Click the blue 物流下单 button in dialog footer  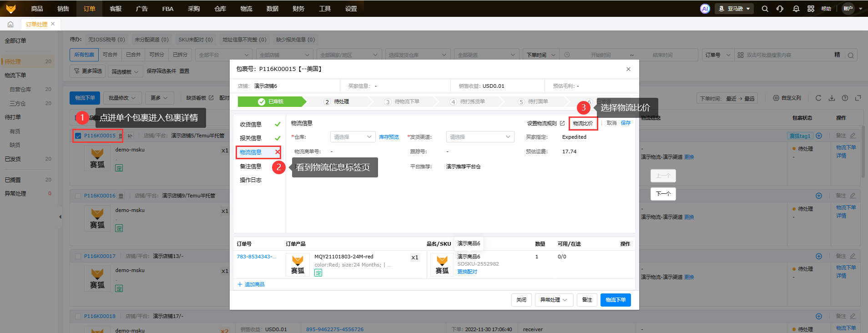[x=616, y=300]
